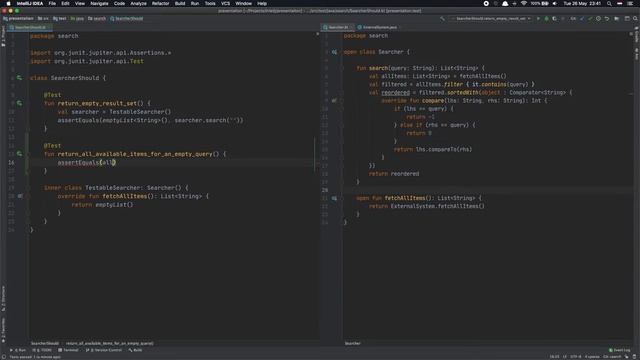Open the Build tool window at bottom
This screenshot has height=360, width=640.
(136, 350)
